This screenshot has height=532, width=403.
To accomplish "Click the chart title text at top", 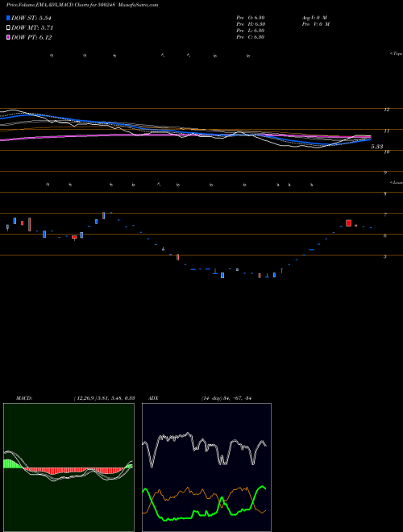I will pyautogui.click(x=82, y=5).
